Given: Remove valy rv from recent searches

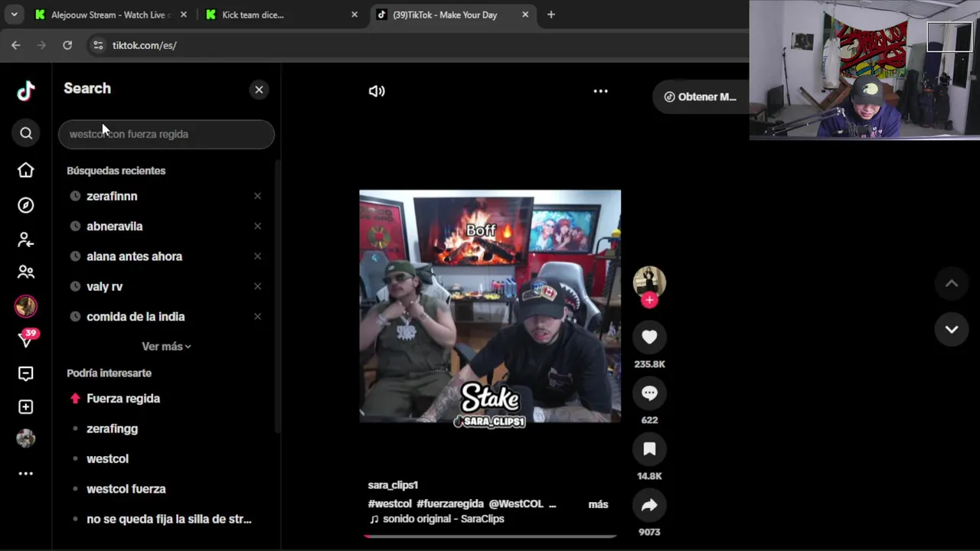Looking at the screenshot, I should click(257, 286).
